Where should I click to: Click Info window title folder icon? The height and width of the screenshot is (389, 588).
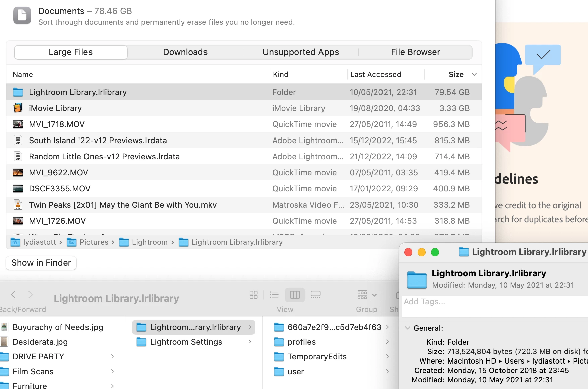point(464,252)
